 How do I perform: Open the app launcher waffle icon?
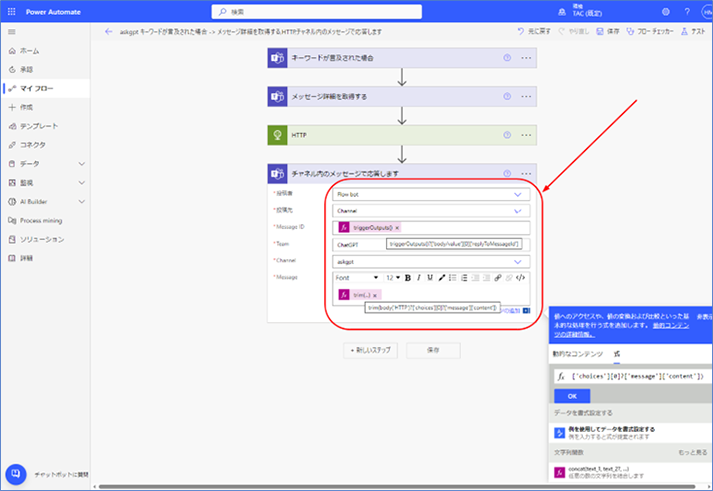(11, 12)
